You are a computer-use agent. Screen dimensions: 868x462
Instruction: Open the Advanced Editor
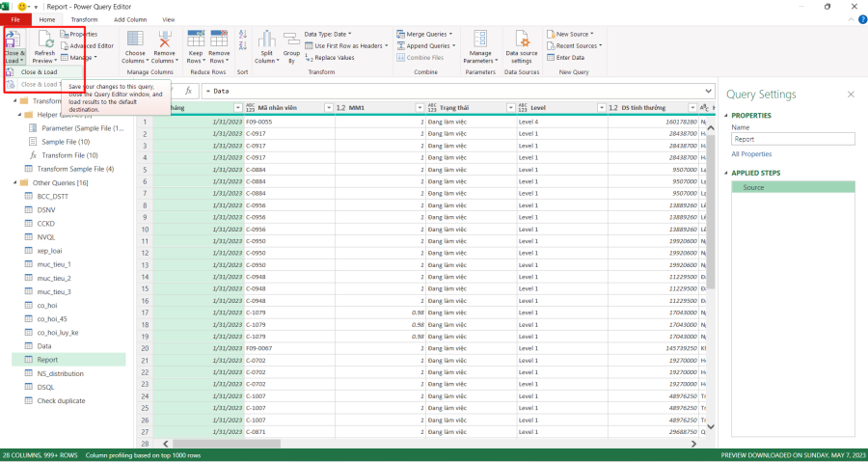pyautogui.click(x=87, y=46)
